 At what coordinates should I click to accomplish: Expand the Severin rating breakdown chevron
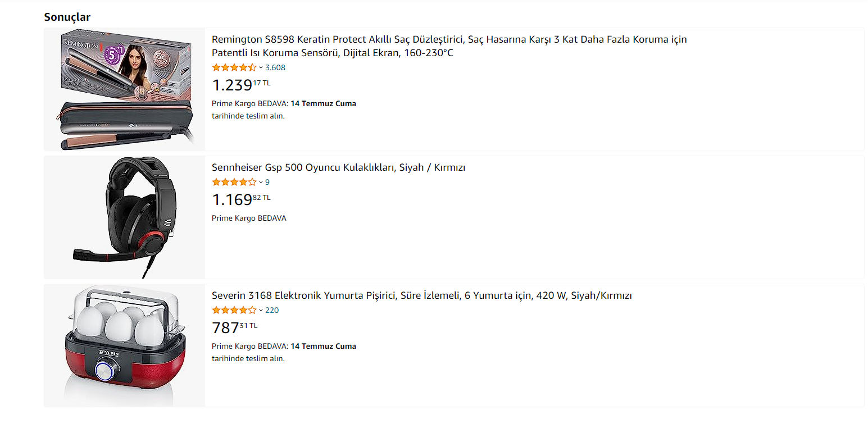pyautogui.click(x=261, y=310)
